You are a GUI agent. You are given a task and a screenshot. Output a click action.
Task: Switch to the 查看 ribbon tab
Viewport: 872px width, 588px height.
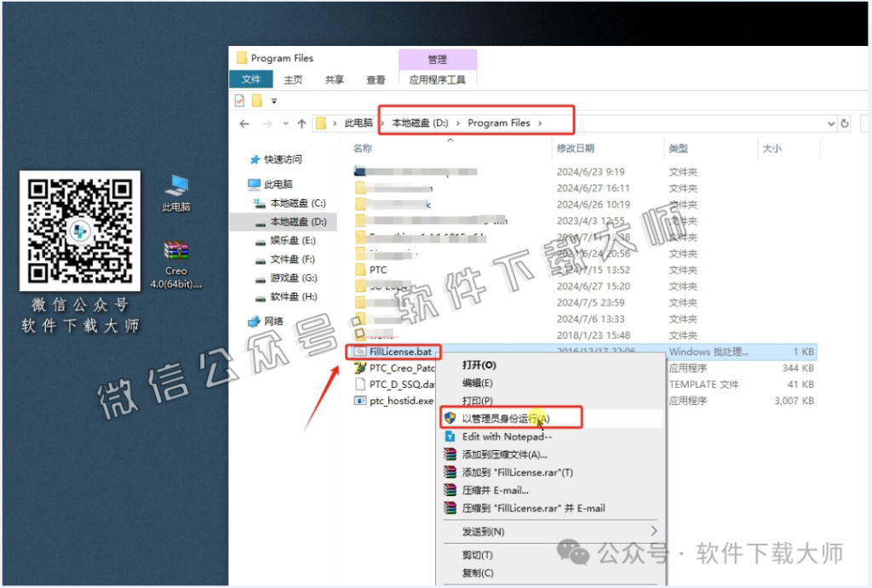click(376, 80)
